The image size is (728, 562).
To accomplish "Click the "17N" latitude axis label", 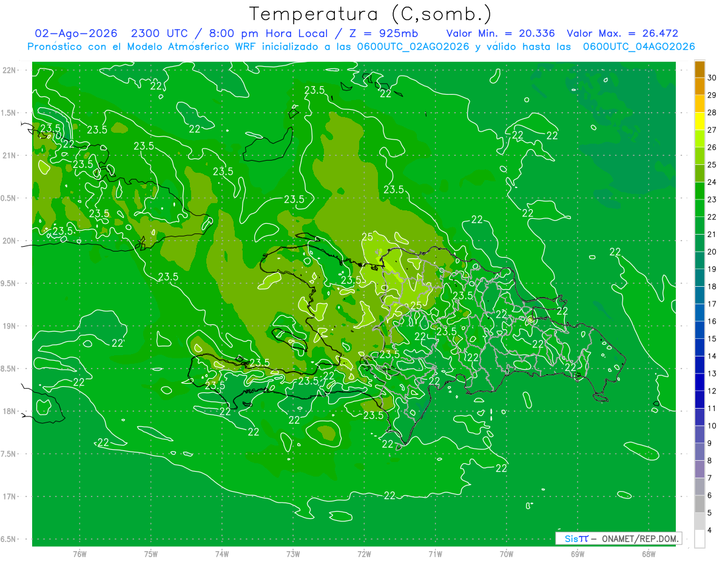I will [10, 497].
